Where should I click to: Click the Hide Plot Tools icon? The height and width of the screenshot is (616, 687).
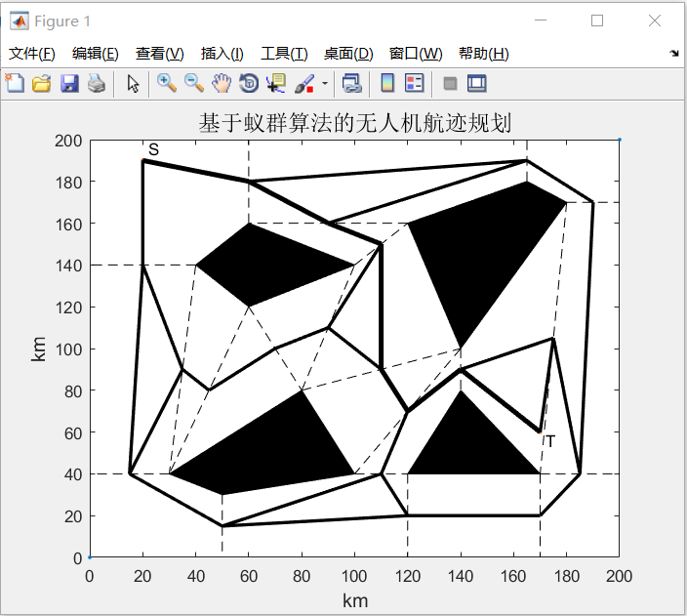click(450, 83)
